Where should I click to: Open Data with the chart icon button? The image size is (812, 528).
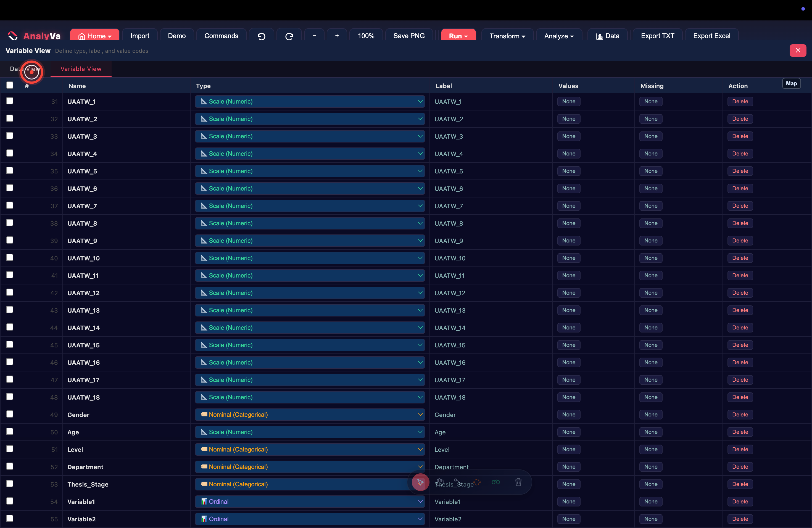tap(607, 36)
